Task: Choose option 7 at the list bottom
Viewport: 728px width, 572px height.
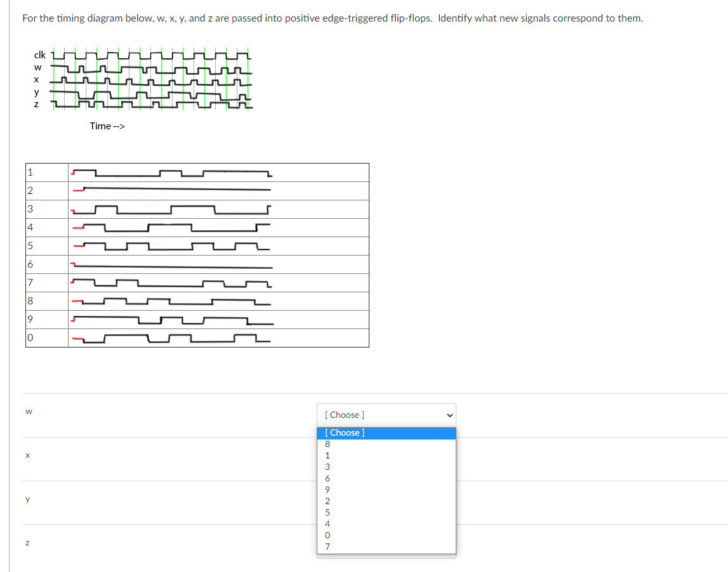Action: (327, 547)
